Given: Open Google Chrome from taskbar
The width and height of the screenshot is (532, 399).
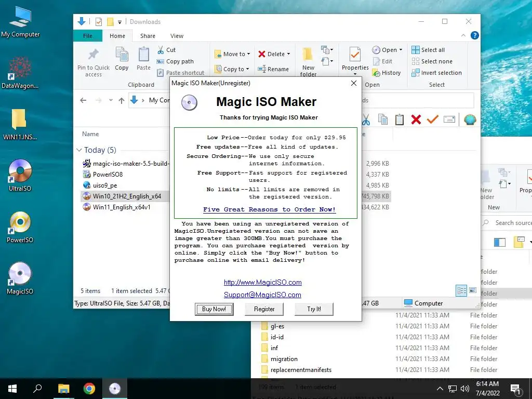Looking at the screenshot, I should click(89, 389).
